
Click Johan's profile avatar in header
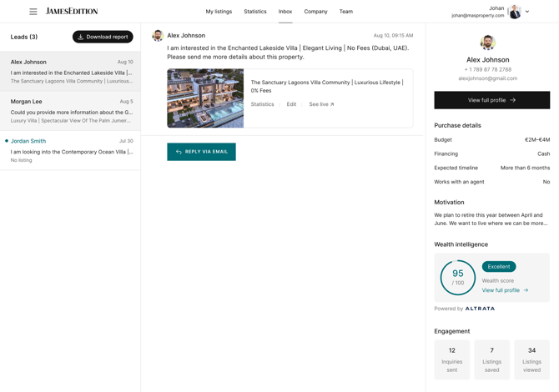click(x=515, y=12)
